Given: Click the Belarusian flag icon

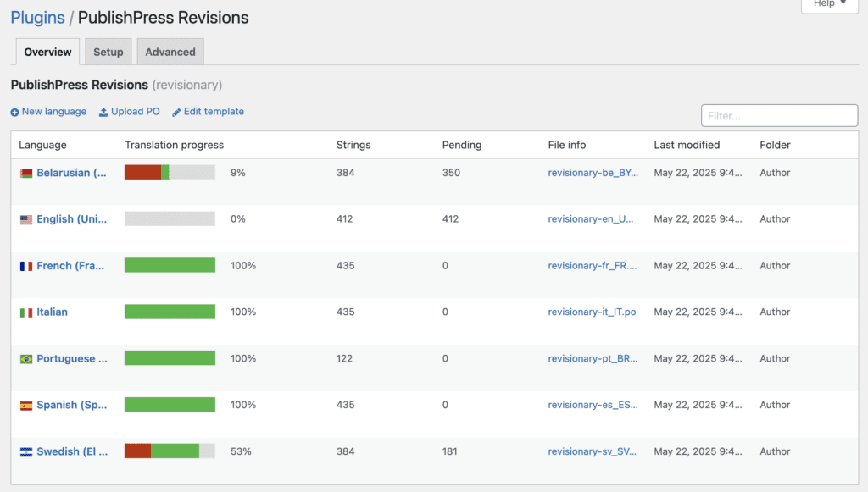Looking at the screenshot, I should pos(26,174).
